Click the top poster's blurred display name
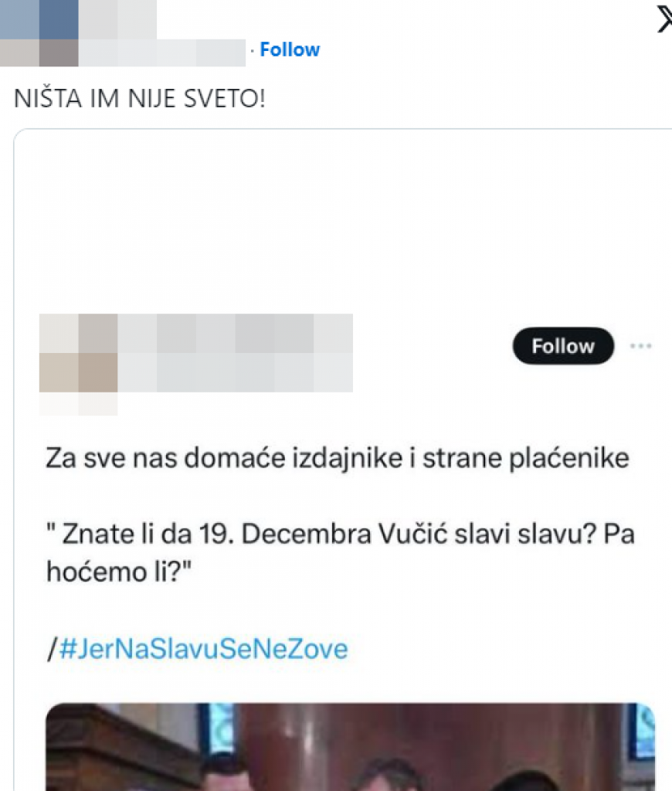Screen dimensions: 672x791 click(117, 19)
